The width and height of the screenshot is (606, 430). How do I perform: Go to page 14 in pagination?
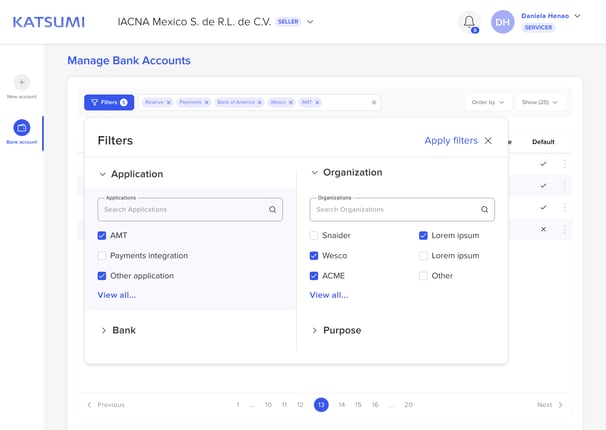coord(342,405)
